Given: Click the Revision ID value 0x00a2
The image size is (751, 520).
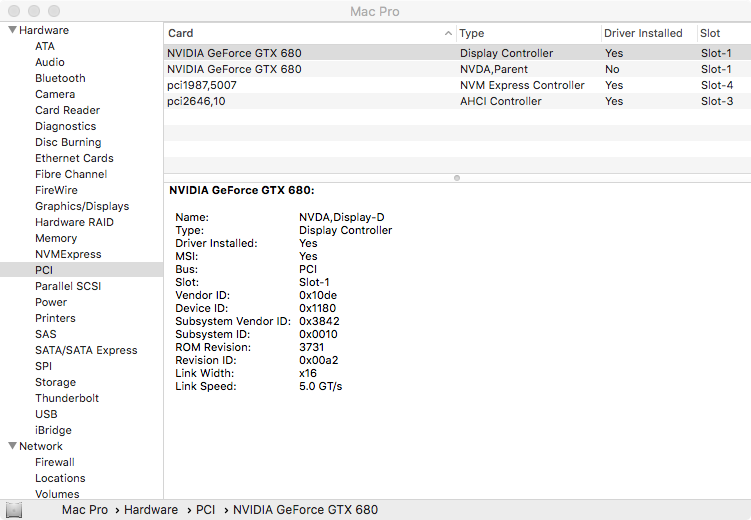Looking at the screenshot, I should click(319, 360).
